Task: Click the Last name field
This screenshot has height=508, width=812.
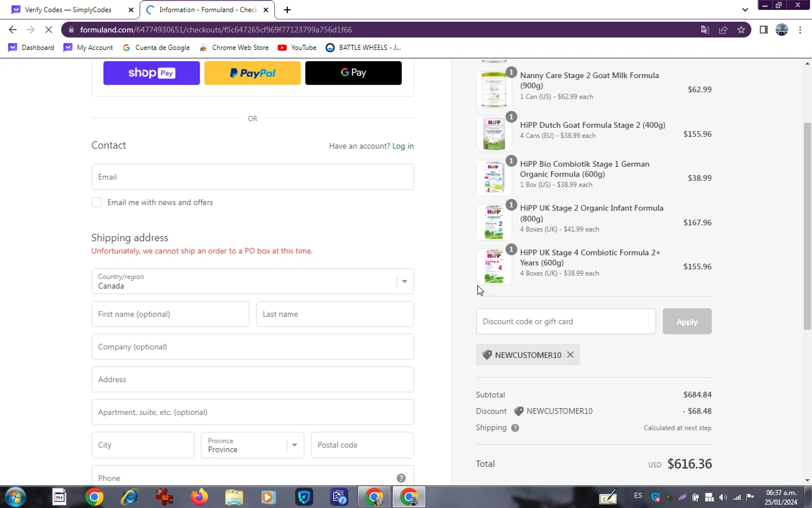Action: (x=335, y=314)
